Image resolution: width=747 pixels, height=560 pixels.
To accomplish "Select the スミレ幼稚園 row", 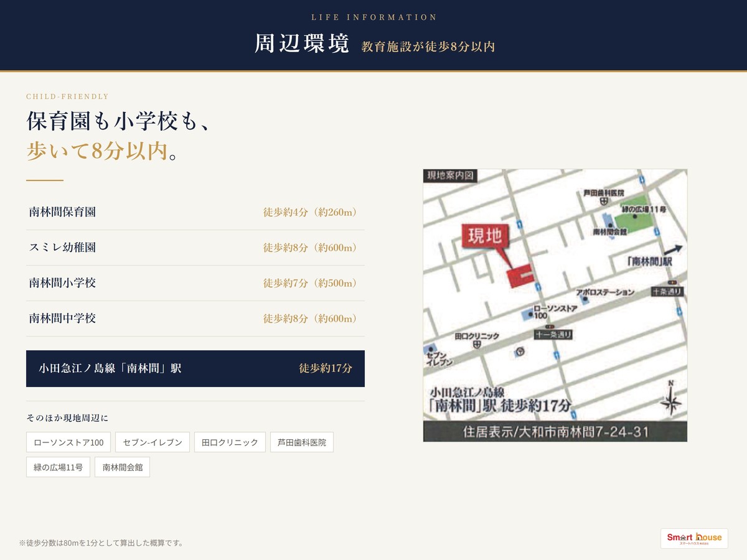I will tap(195, 248).
